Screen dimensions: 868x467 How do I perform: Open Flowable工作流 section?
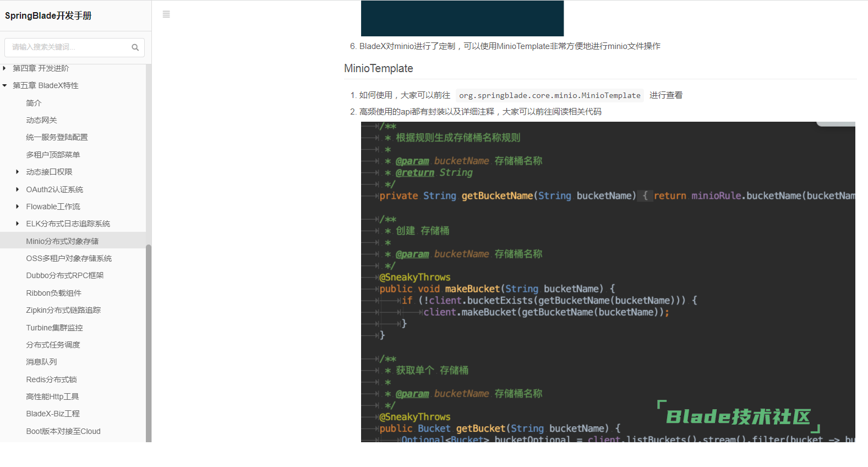click(53, 207)
